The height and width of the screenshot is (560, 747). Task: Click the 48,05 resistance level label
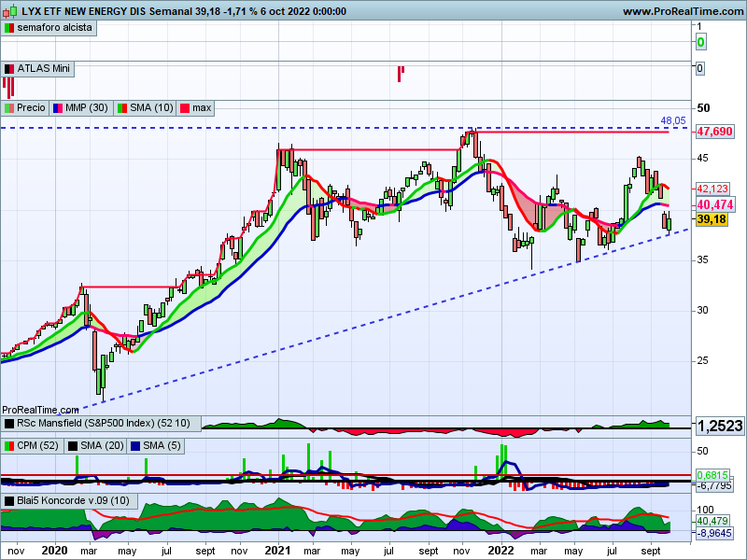[673, 121]
